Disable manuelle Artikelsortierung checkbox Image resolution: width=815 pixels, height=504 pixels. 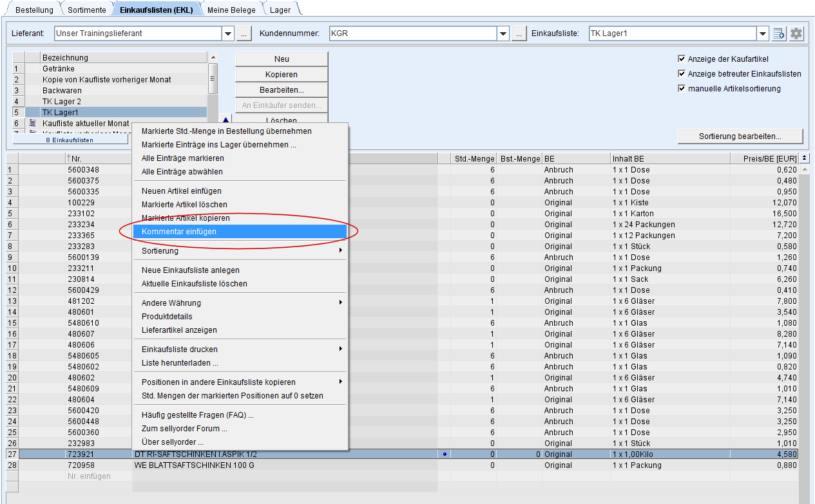pyautogui.click(x=682, y=89)
